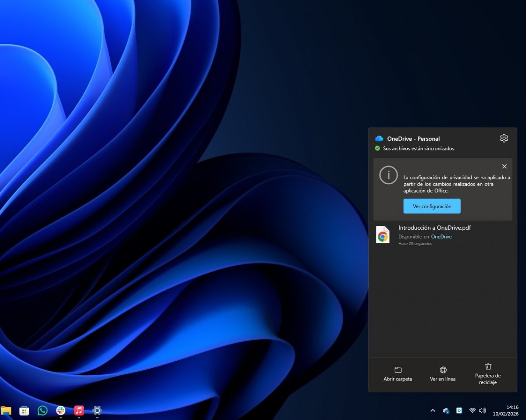526x420 pixels.
Task: Open the "OneDrive" link under the PDF entry
Action: pos(441,236)
